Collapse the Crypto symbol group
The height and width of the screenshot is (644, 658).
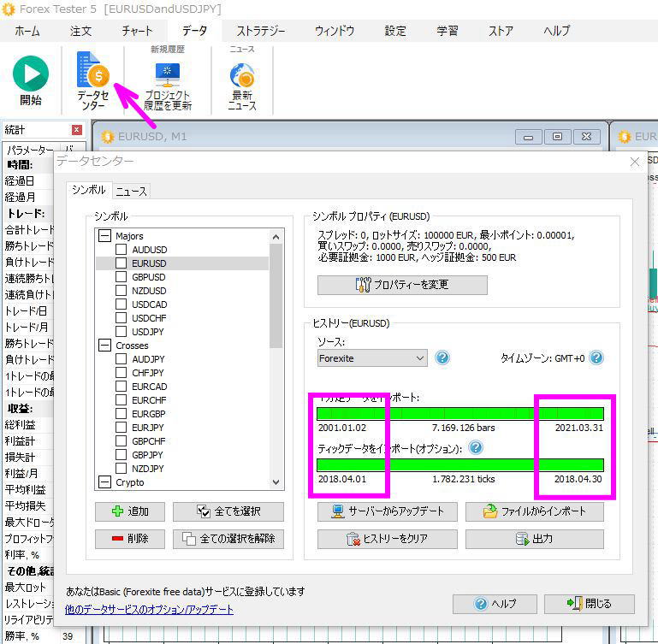click(x=105, y=482)
